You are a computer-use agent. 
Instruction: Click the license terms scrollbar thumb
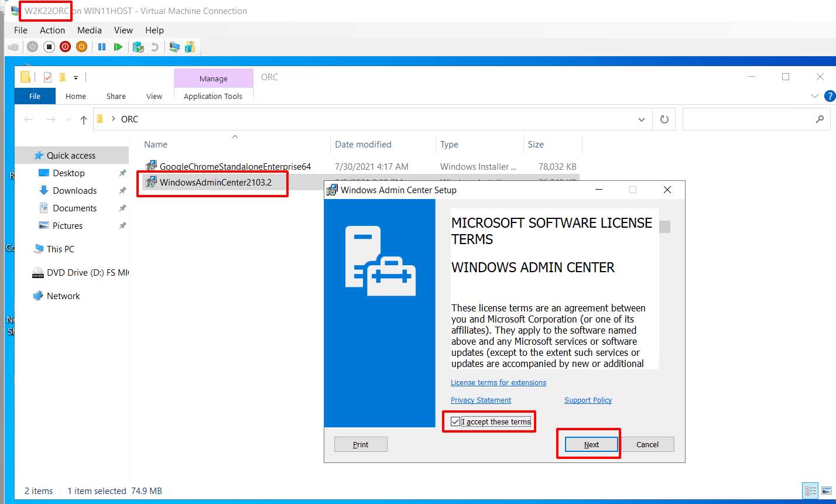pos(664,227)
